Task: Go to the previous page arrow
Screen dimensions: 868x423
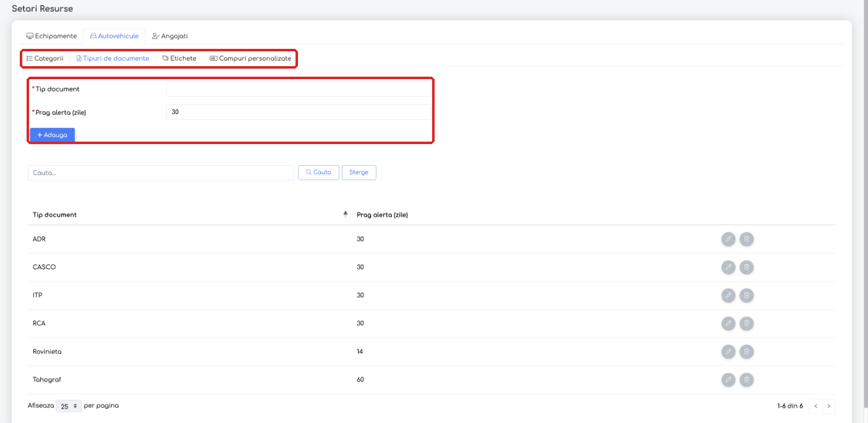Action: [x=815, y=406]
